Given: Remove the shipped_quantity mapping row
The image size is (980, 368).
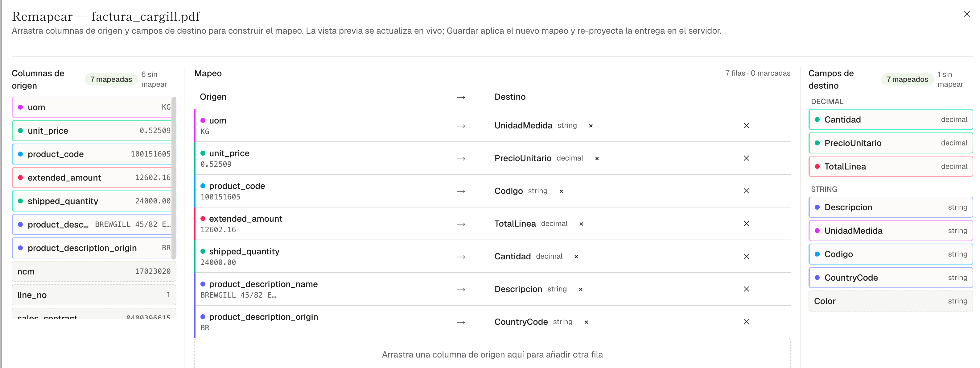Looking at the screenshot, I should pyautogui.click(x=746, y=256).
